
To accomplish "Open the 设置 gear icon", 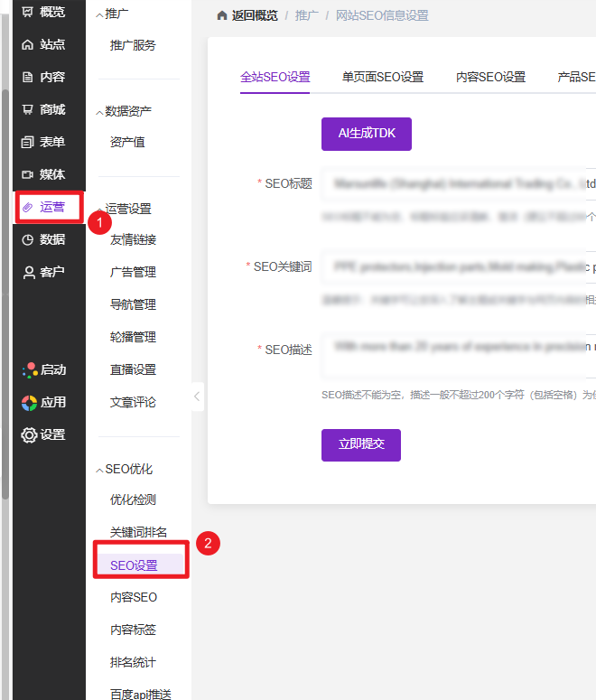I will pos(29,435).
